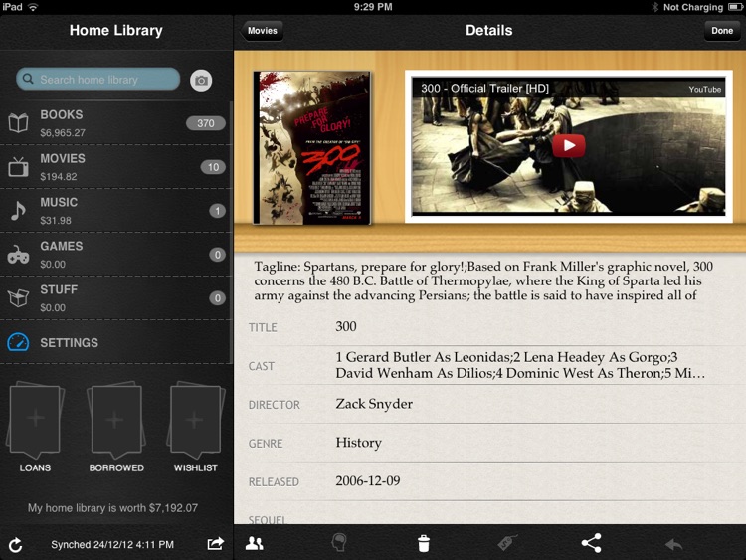Viewport: 746px width, 560px height.
Task: Tap the YouTube logo on trailer
Action: 704,89
